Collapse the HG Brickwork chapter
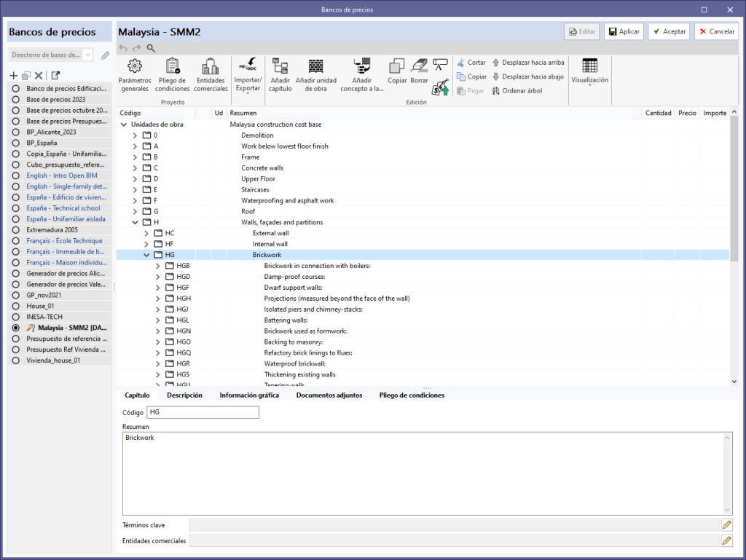This screenshot has width=746, height=560. pyautogui.click(x=146, y=255)
